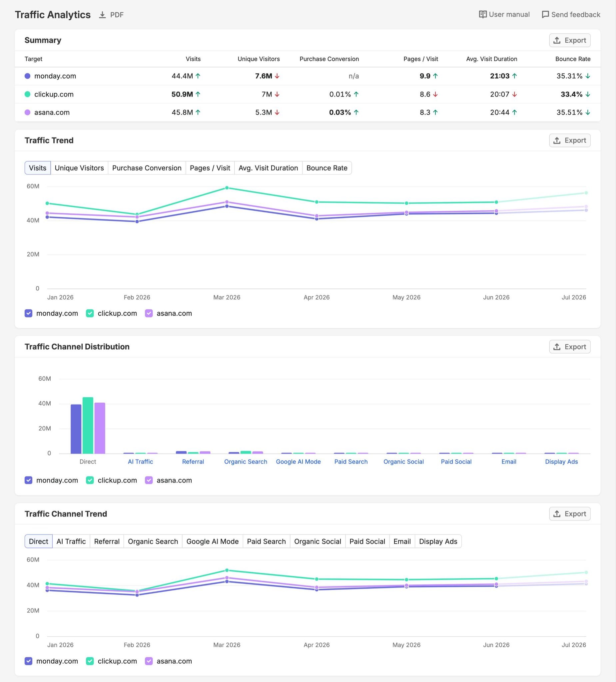Image resolution: width=616 pixels, height=682 pixels.
Task: Select Organic Social tab in Channel Trend
Action: (317, 541)
